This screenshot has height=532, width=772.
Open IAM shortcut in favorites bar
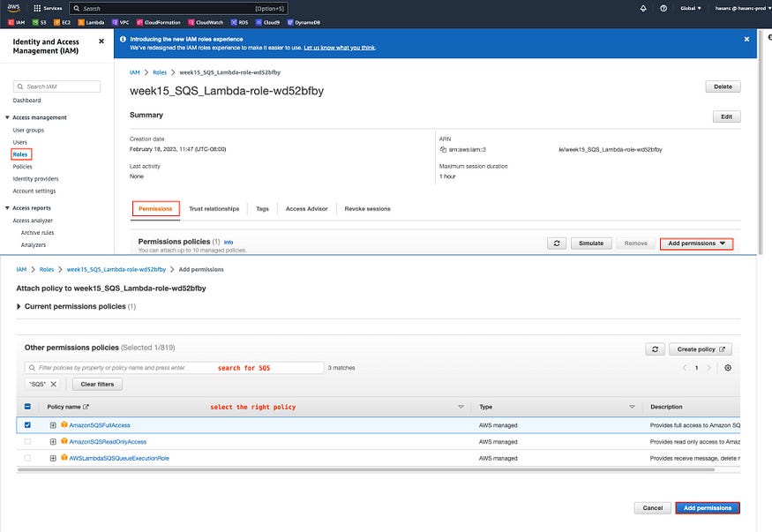click(17, 22)
